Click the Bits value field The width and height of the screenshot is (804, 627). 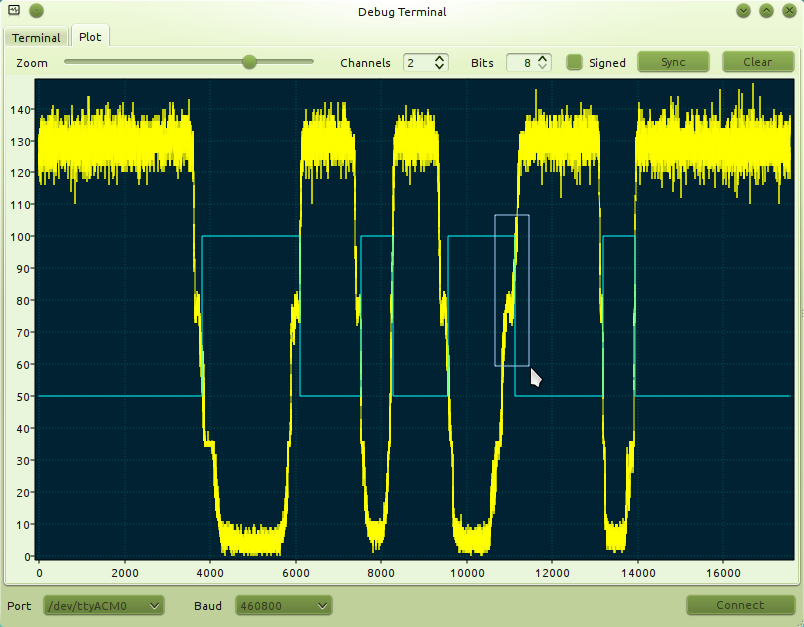coord(521,63)
